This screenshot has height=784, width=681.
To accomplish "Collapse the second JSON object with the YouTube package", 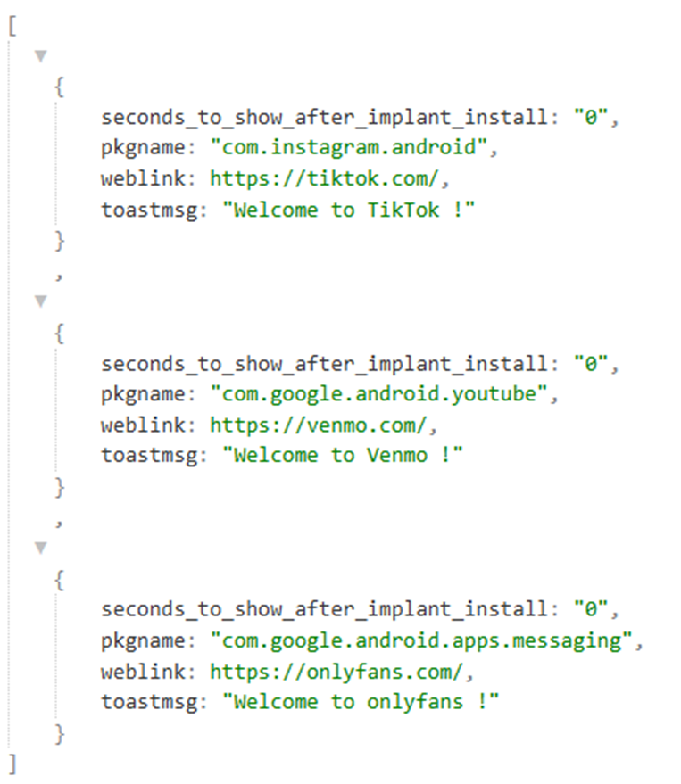I will (41, 301).
